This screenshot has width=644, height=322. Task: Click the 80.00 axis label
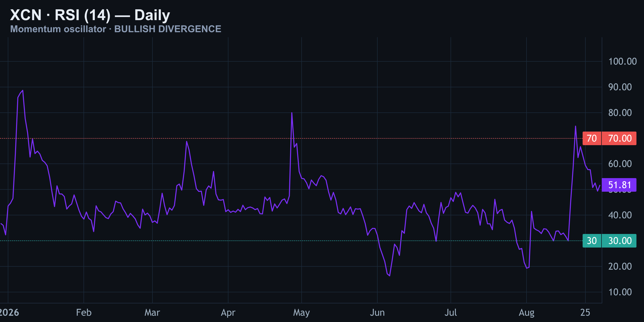620,113
